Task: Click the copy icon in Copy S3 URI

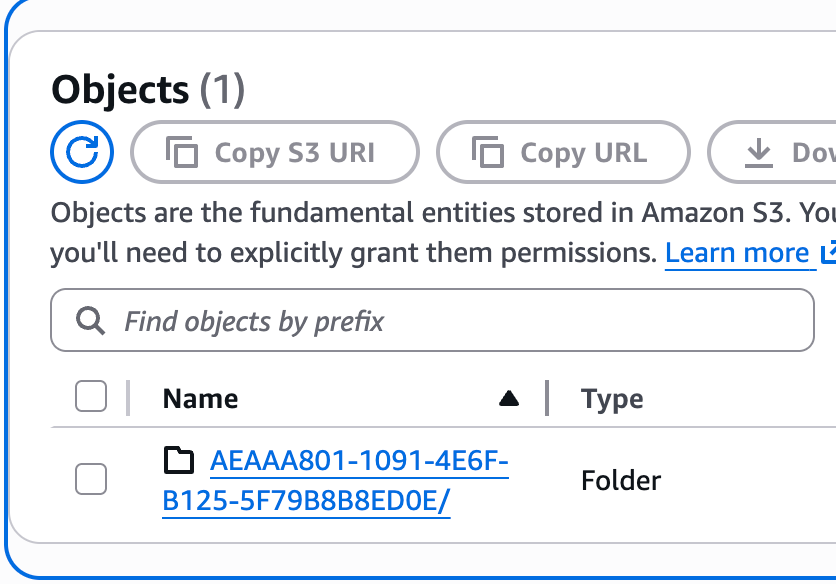Action: click(x=182, y=153)
